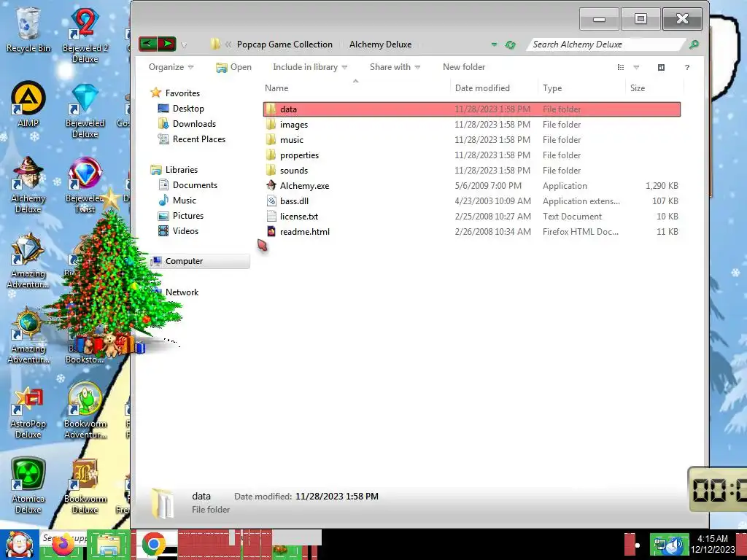Select the license.txt file
Screen dimensions: 747x560
(x=472, y=216)
